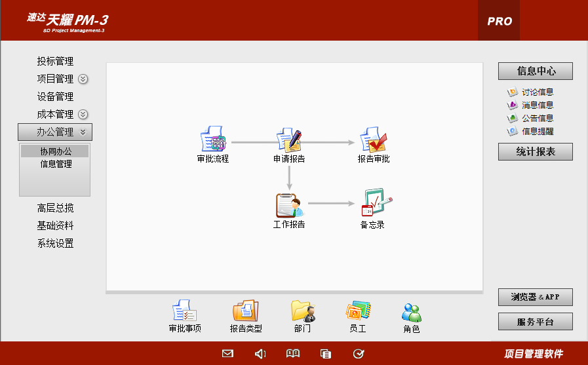Open the 工作报告 icon

289,206
